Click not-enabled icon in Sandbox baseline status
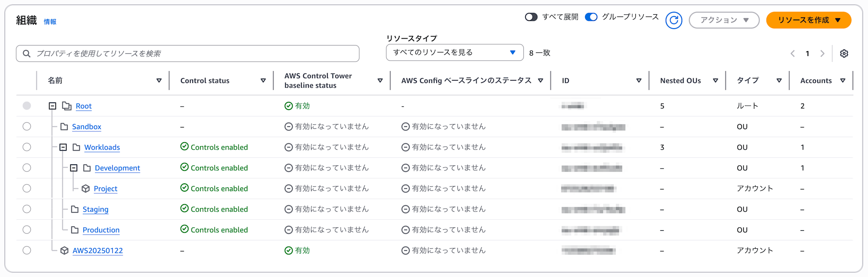Screen dimensions: 868x277 pyautogui.click(x=289, y=127)
